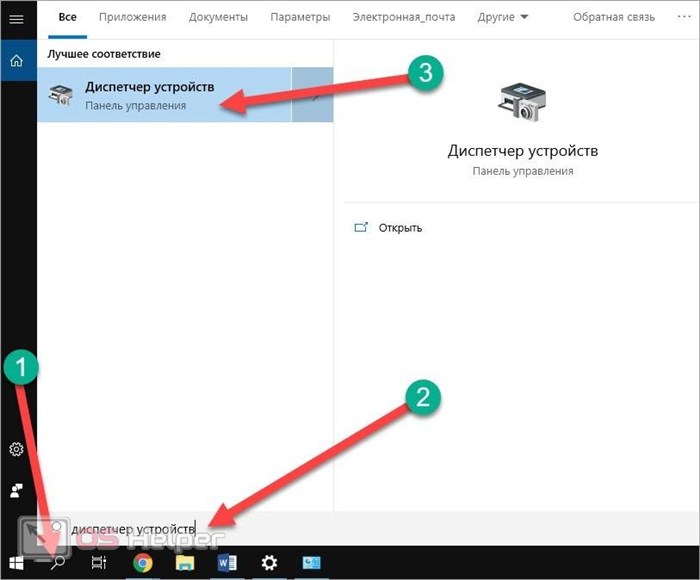Viewport: 700px width, 580px height.
Task: Switch to the Приложения tab
Action: [x=133, y=17]
